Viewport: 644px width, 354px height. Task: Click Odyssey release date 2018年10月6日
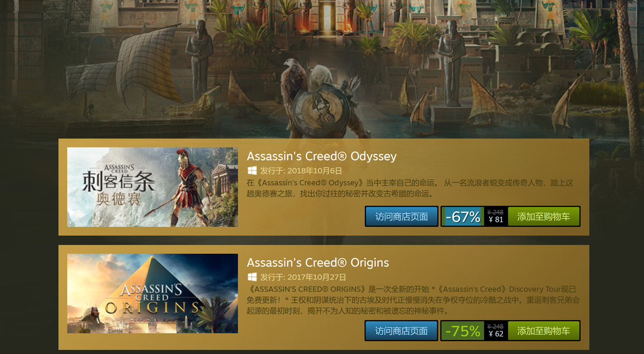(314, 171)
